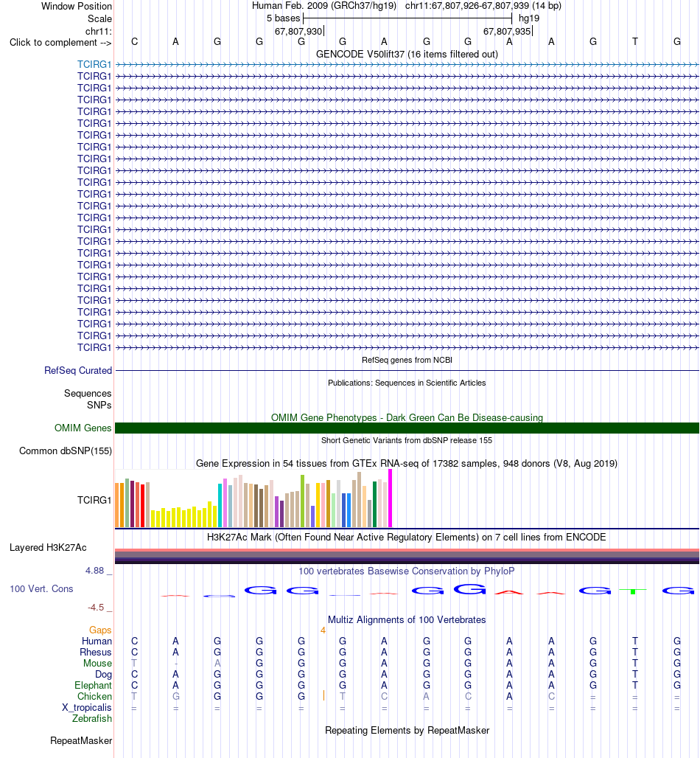700x758 pixels.
Task: Click the '5 bases' scale bar label
Action: (x=283, y=18)
